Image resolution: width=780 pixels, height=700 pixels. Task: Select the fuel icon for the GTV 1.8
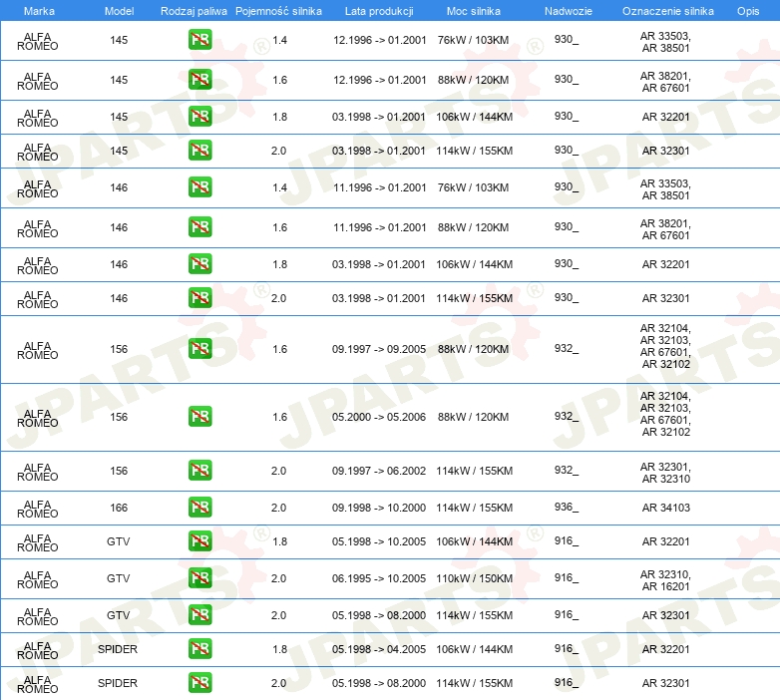pyautogui.click(x=199, y=541)
